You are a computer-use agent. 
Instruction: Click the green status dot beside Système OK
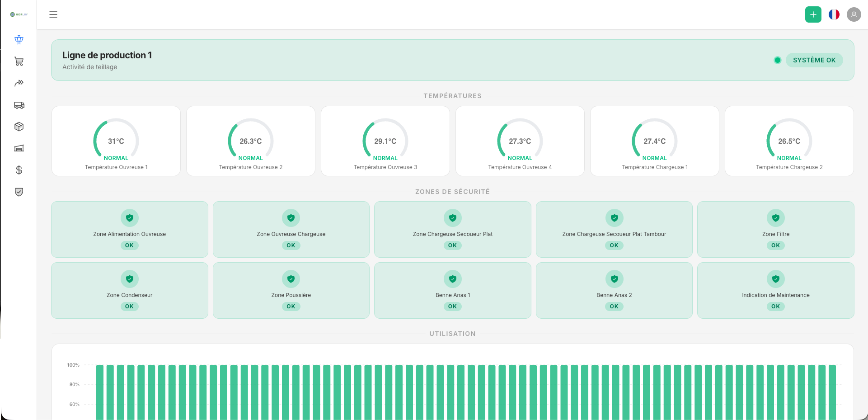[778, 60]
